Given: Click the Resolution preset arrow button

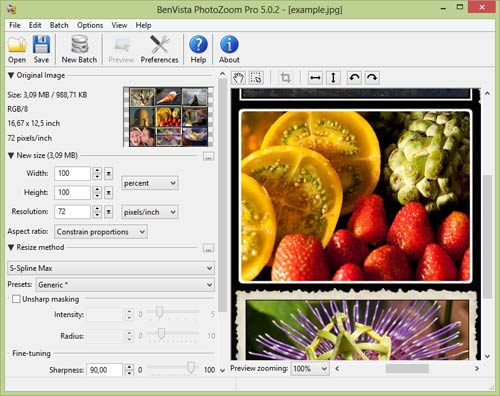Looking at the screenshot, I should click(109, 212).
